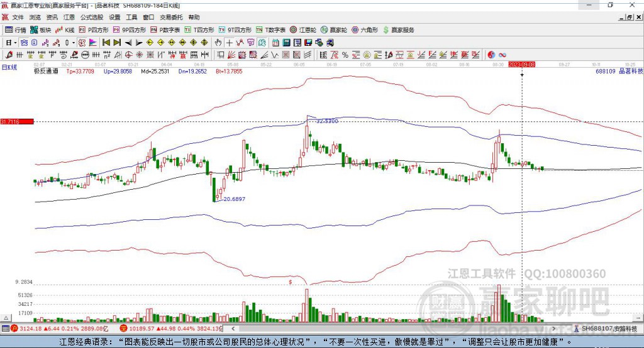
Task: Open the 工具 menu
Action: point(131,17)
